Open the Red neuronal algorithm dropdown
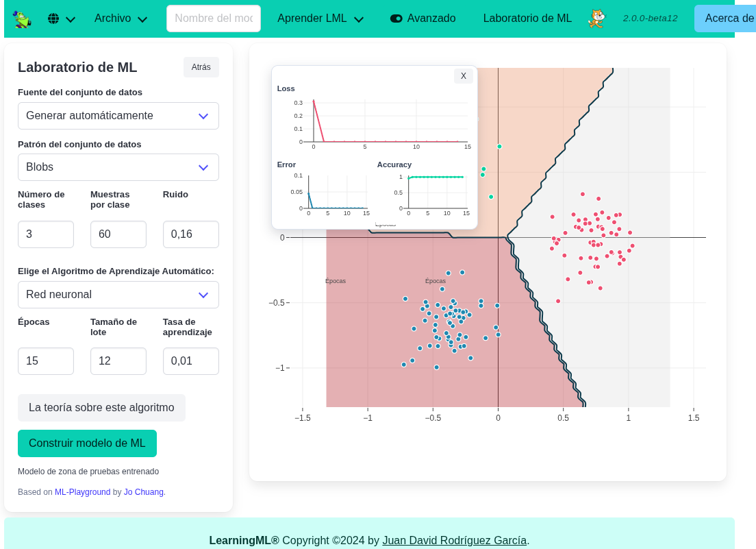Viewport: 756px width, 549px height. (118, 295)
